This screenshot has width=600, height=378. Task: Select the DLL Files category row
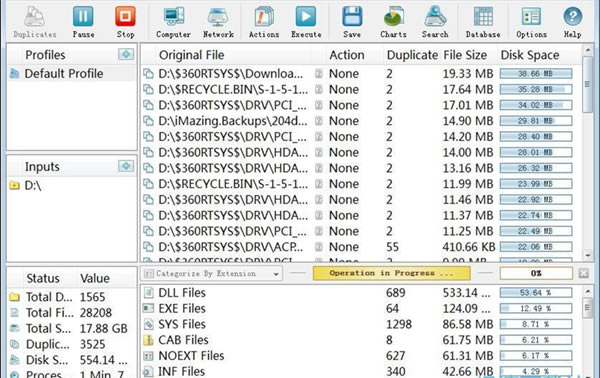pos(360,293)
